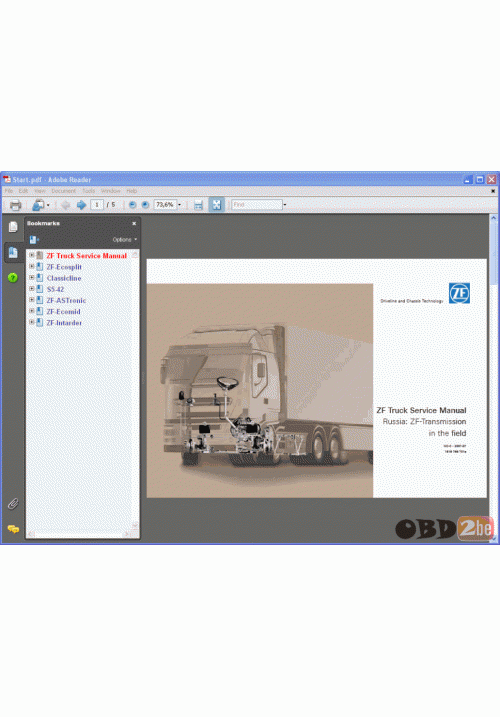
Task: Expand the ZF-ASTronic bookmark node
Action: click(32, 300)
